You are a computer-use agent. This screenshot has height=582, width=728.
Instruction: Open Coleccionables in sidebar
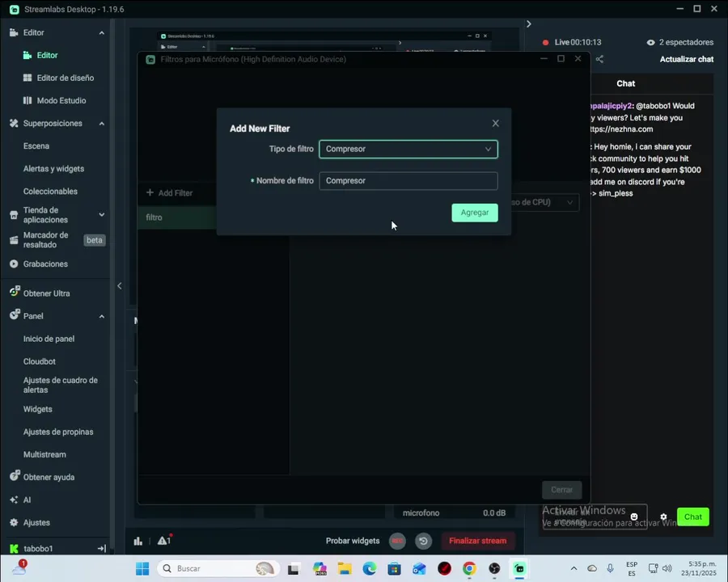[x=51, y=192]
